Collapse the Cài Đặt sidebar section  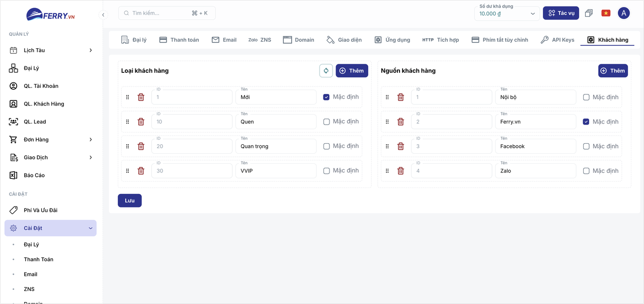tap(50, 228)
